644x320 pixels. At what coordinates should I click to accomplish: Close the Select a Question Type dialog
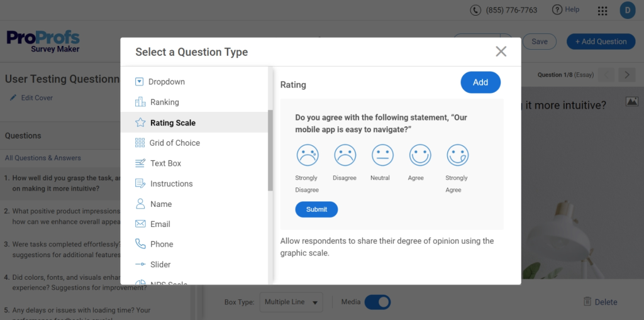[x=501, y=52]
